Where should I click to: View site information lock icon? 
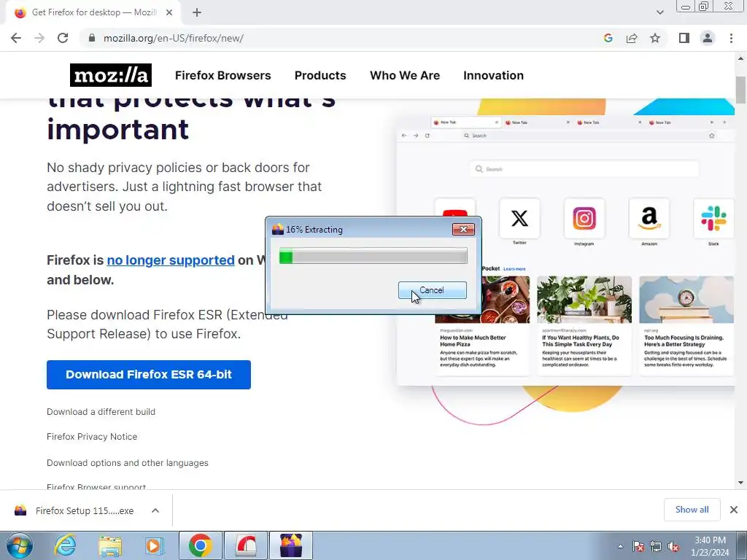tap(93, 38)
